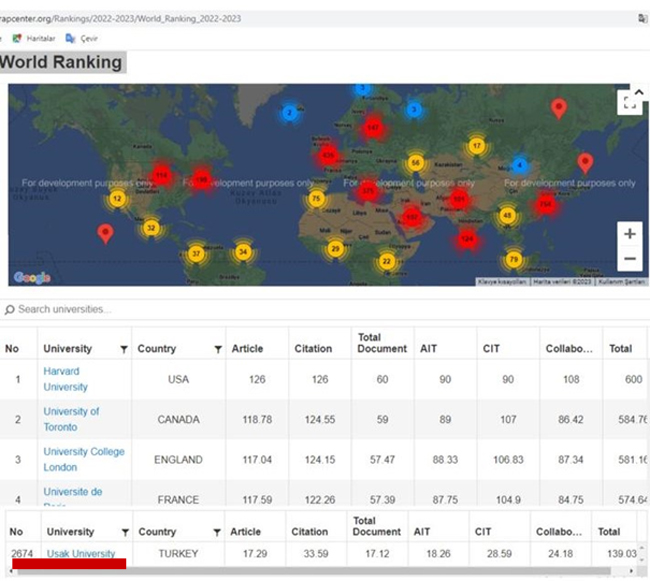The height and width of the screenshot is (581, 650).
Task: Select the red pin over eastern Russia
Action: pos(559,109)
